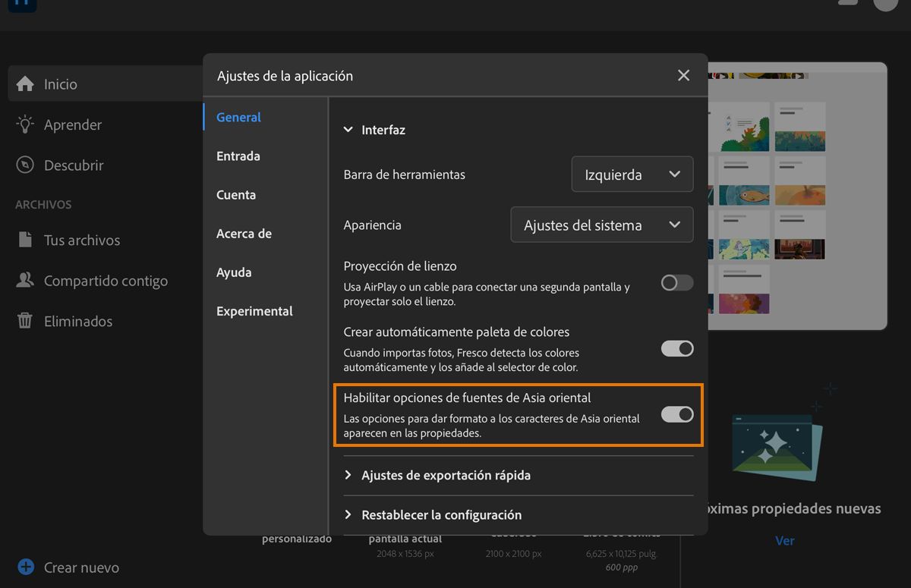Click the house icon for Inicio
The image size is (911, 588).
(x=25, y=83)
